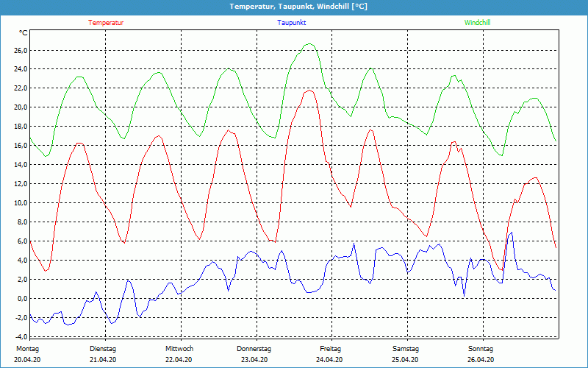Click the 12,0 y-axis value

pyautogui.click(x=21, y=184)
